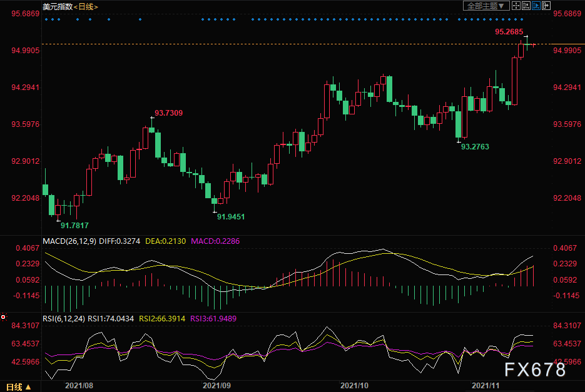Select the <日线> period label in title
The image size is (585, 392).
coord(86,7)
